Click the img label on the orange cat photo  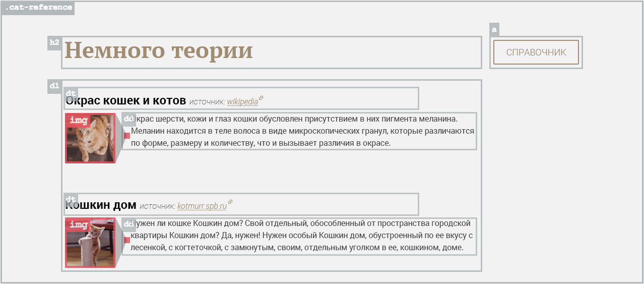coord(79,120)
